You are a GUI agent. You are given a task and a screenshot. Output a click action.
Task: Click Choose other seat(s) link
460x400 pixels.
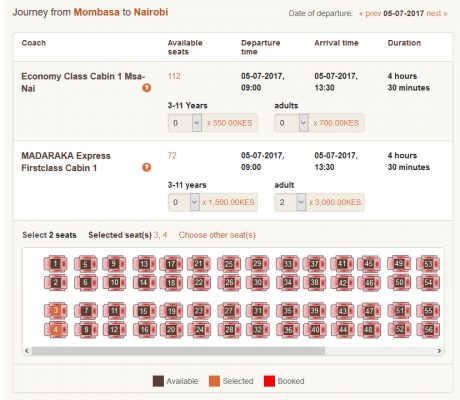tap(217, 235)
